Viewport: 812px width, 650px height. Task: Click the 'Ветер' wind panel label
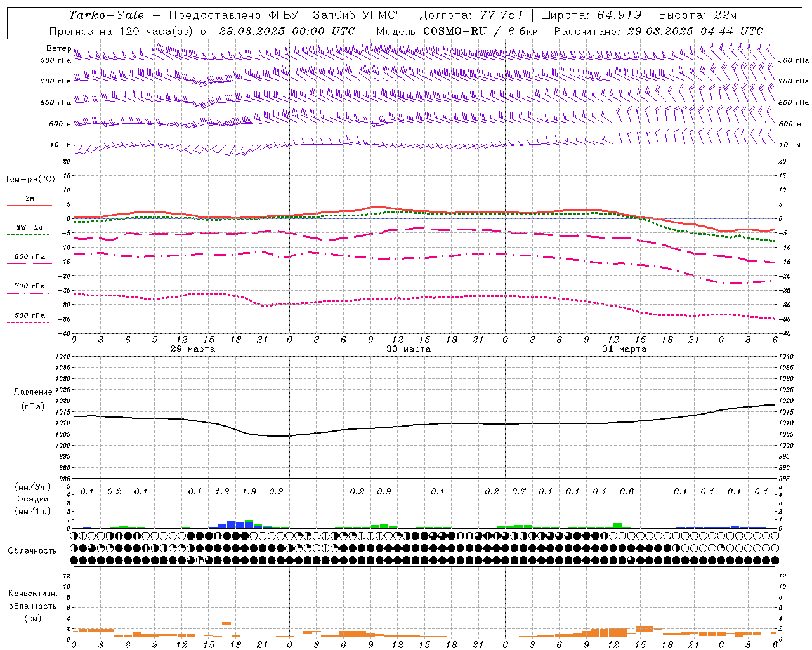tap(58, 48)
